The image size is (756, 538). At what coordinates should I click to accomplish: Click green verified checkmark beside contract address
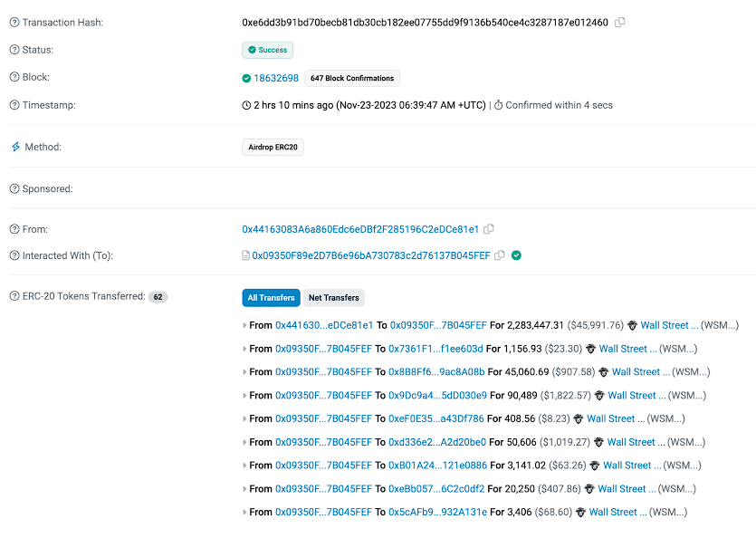tap(516, 255)
